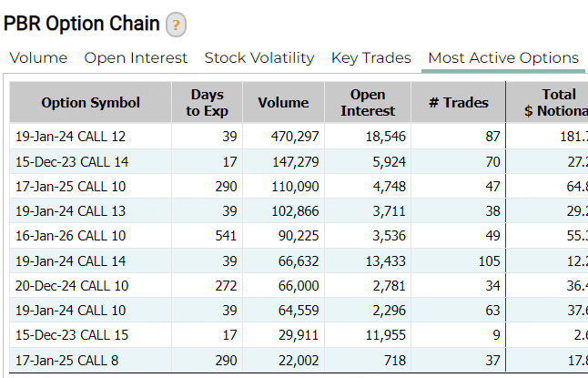Go to the Key Trades tab
Viewport: 588px width, 378px height.
pyautogui.click(x=371, y=57)
